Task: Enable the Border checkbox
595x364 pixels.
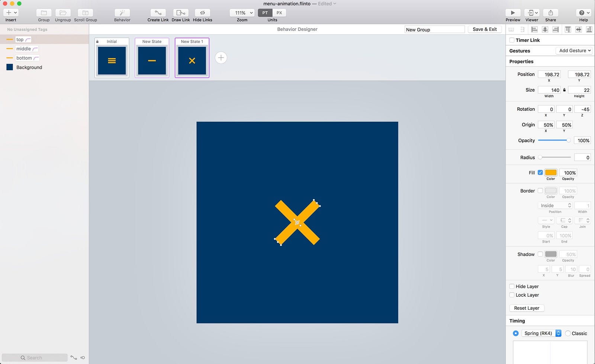Action: (540, 191)
